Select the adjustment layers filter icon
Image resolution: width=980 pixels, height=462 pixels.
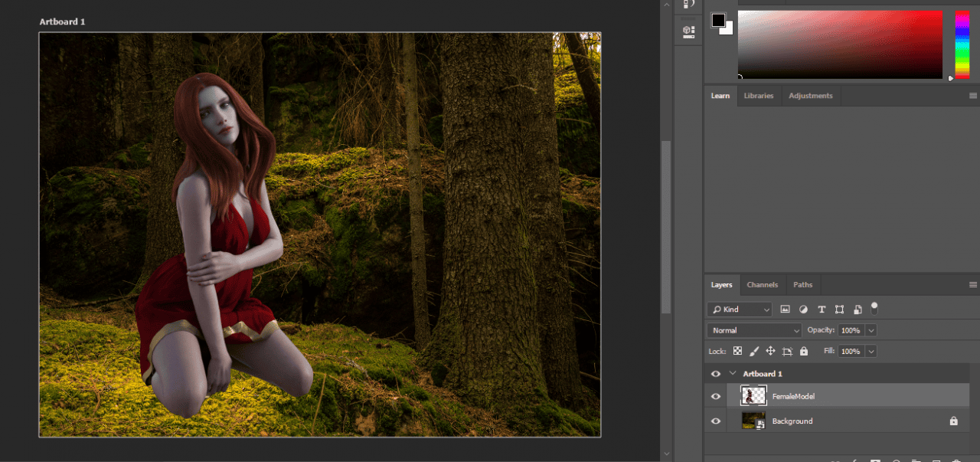(803, 309)
